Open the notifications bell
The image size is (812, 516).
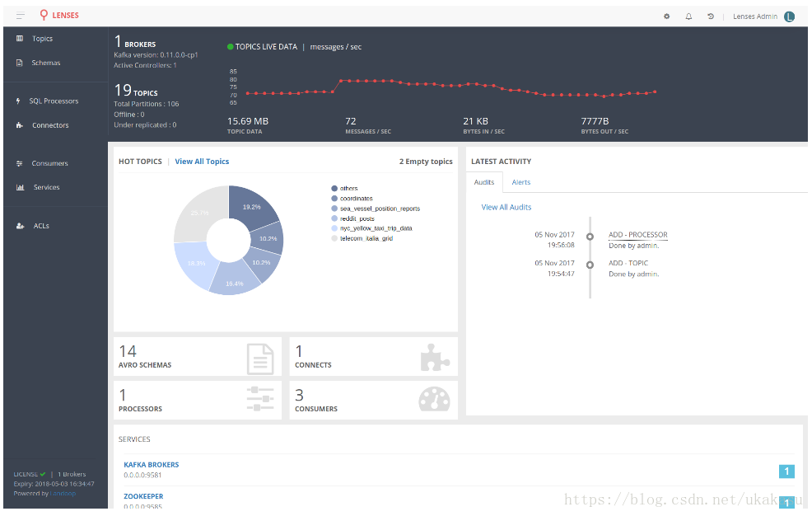coord(688,16)
